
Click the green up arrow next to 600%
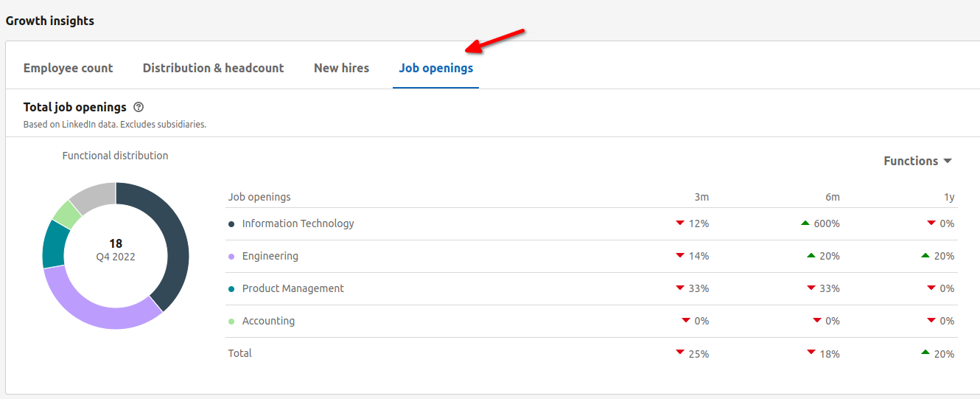coord(805,223)
